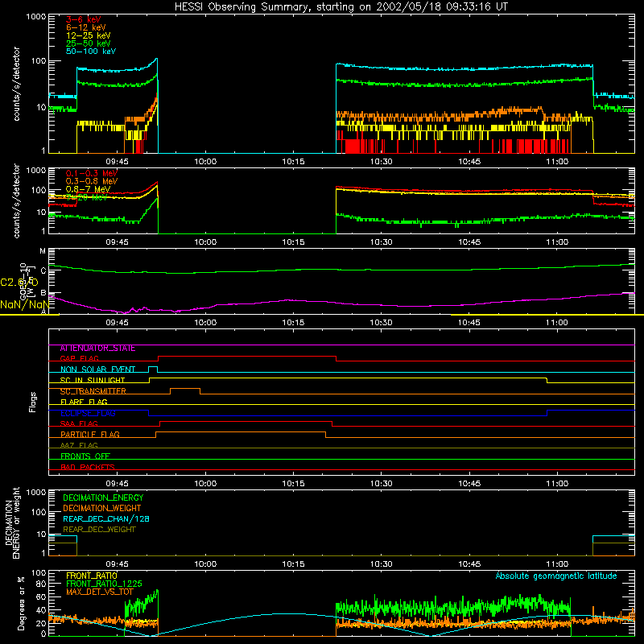Click the green FRONT_RATIO_1225 legend label
Viewport: 644px width, 644px height.
(104, 584)
